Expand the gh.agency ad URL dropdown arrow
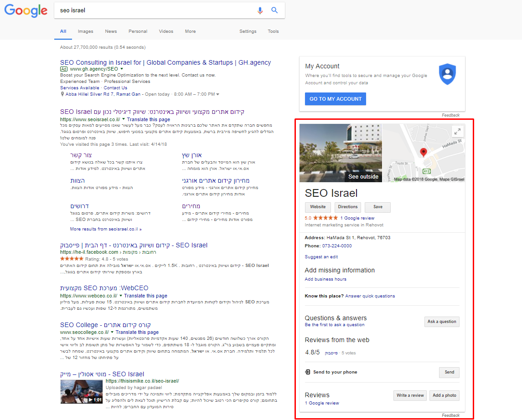 click(x=122, y=69)
